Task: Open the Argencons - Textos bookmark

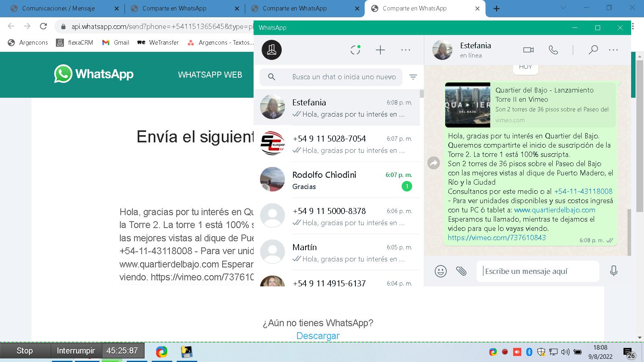Action: pos(221,42)
